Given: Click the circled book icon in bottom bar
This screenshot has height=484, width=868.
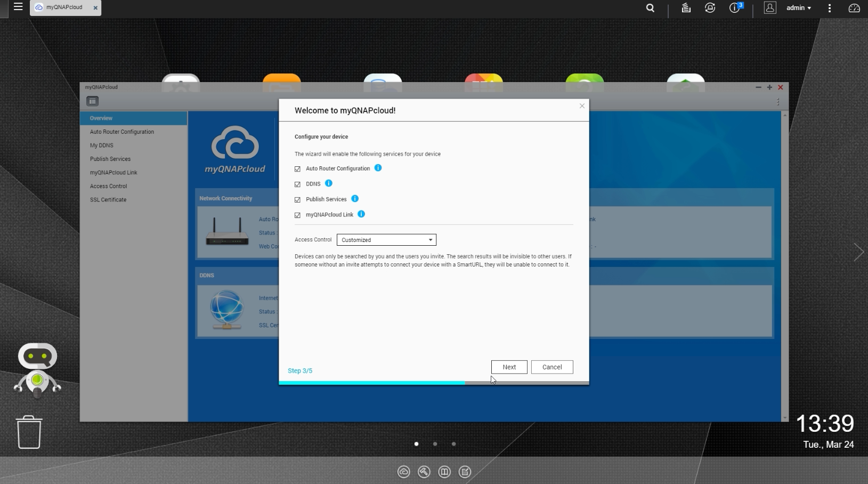Looking at the screenshot, I should [444, 472].
